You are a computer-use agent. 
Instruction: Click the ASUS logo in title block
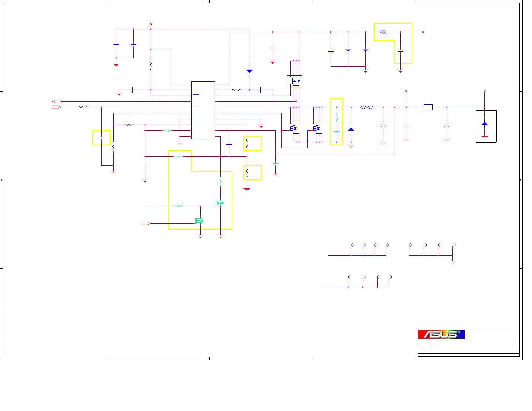click(441, 334)
